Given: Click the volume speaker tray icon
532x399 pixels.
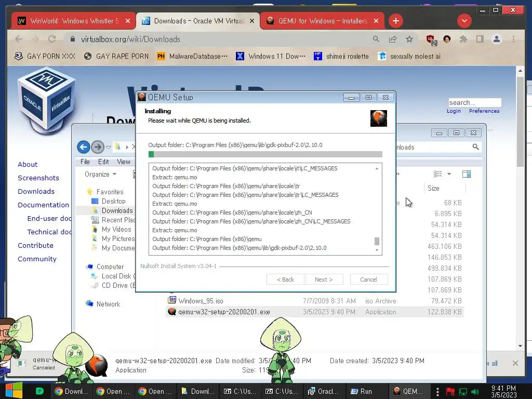Looking at the screenshot, I should click(475, 392).
